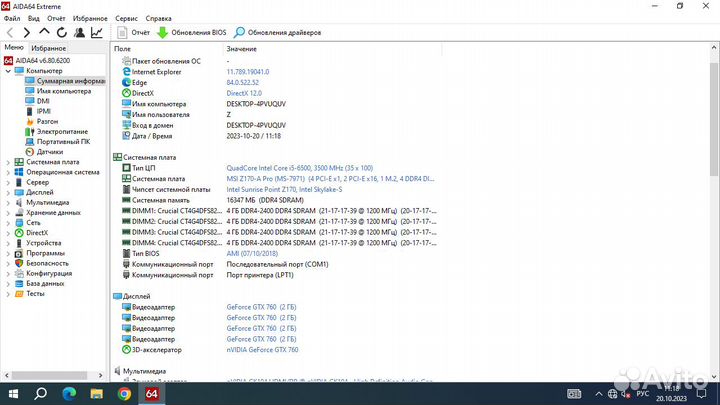Open Обновления BIOS
720x405 pixels.
(191, 33)
